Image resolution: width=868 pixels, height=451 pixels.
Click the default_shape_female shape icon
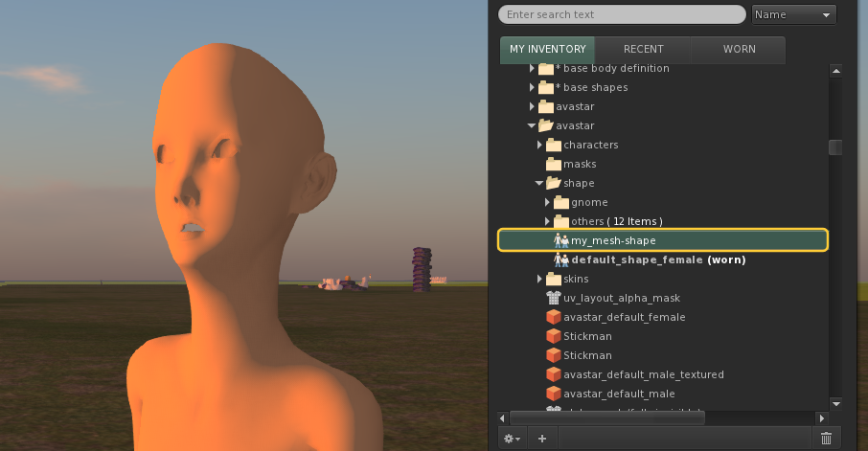point(561,259)
